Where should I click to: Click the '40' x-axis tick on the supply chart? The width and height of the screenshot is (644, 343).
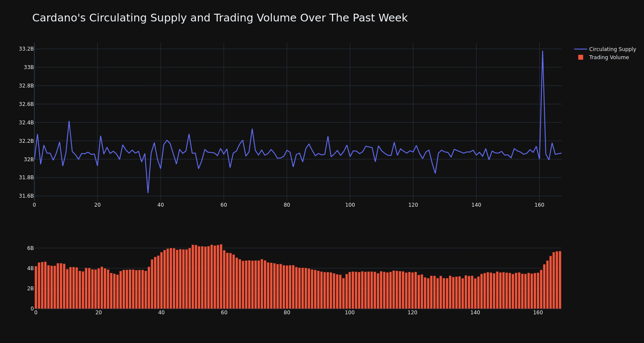coord(161,205)
